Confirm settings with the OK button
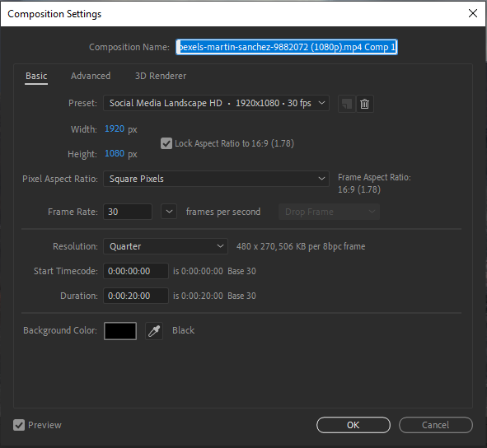 tap(354, 425)
